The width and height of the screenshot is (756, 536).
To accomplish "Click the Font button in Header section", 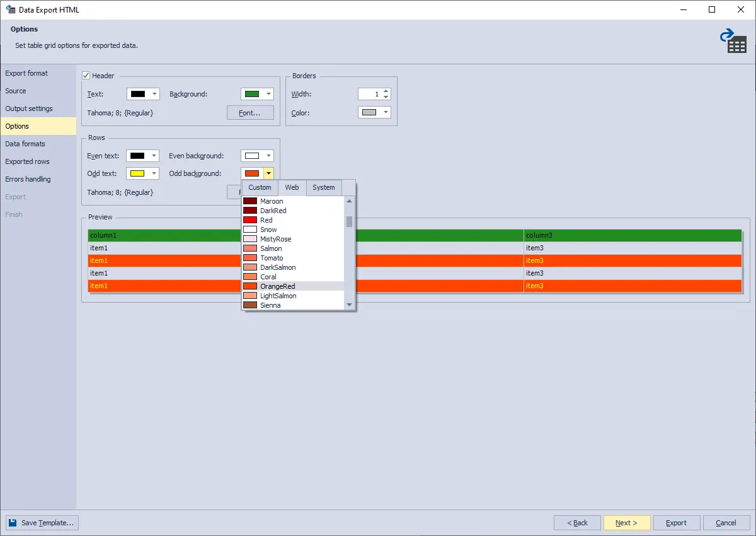I will coord(249,112).
